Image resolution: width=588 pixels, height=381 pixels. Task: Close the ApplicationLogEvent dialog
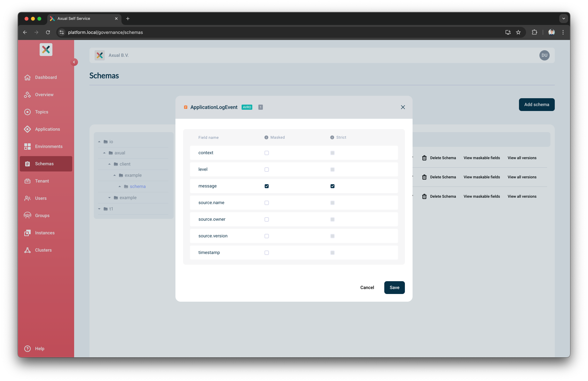(403, 107)
